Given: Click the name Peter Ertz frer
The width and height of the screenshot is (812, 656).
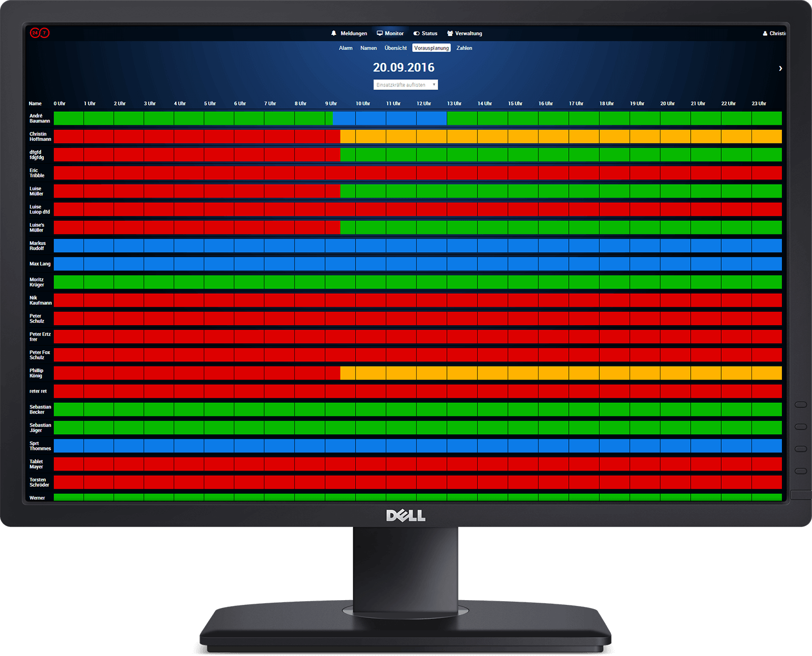Looking at the screenshot, I should pyautogui.click(x=40, y=337).
